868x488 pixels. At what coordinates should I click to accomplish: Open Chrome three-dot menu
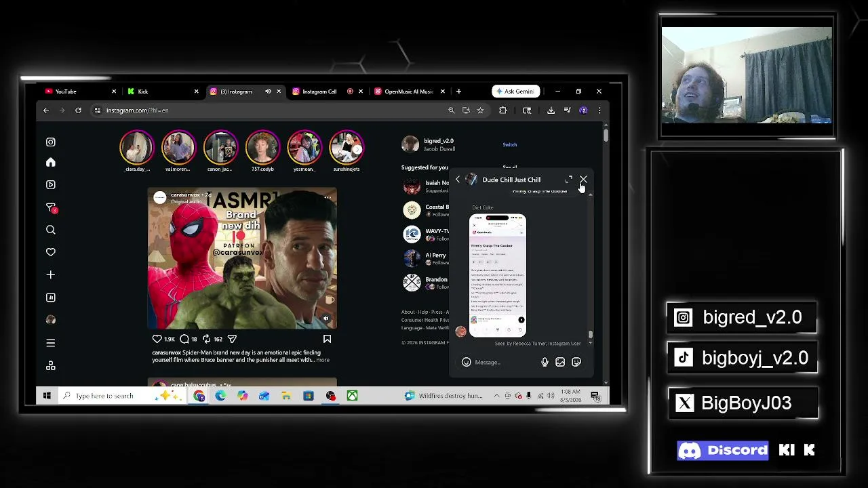(x=599, y=110)
